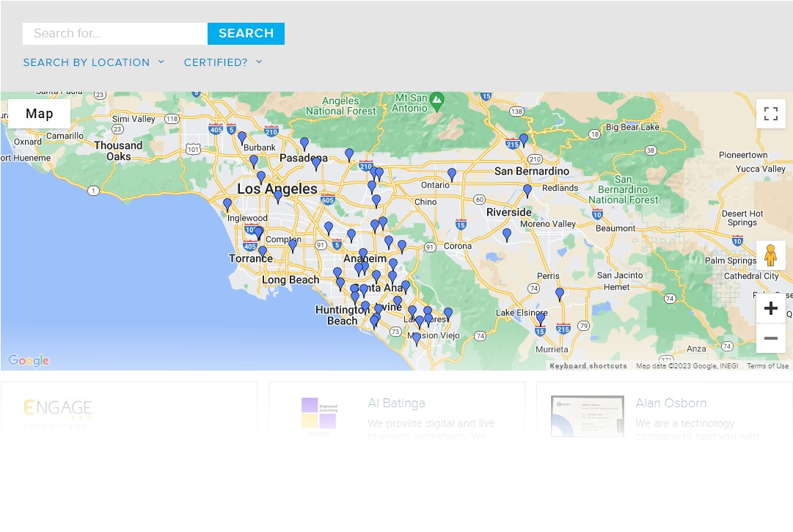Screen dimensions: 793x532
Task: Zoom in on the map
Action: [770, 309]
